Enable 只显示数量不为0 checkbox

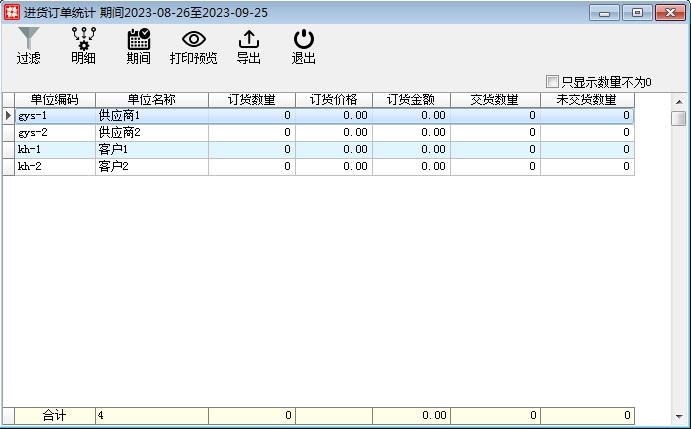553,82
